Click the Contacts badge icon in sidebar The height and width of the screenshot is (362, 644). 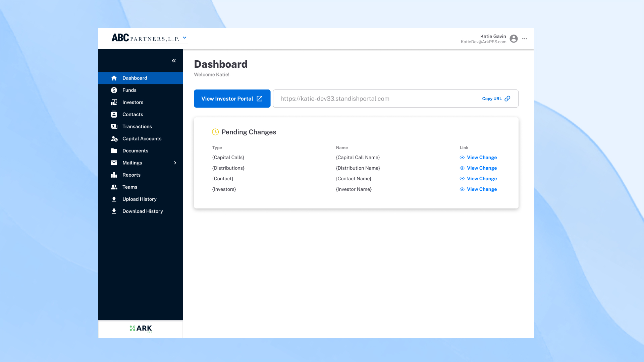(x=114, y=114)
